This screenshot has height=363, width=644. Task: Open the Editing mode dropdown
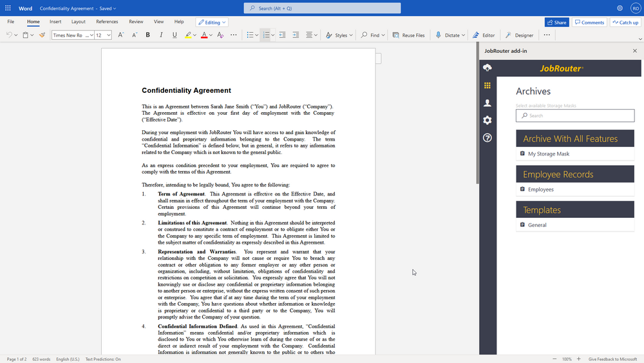(x=212, y=22)
